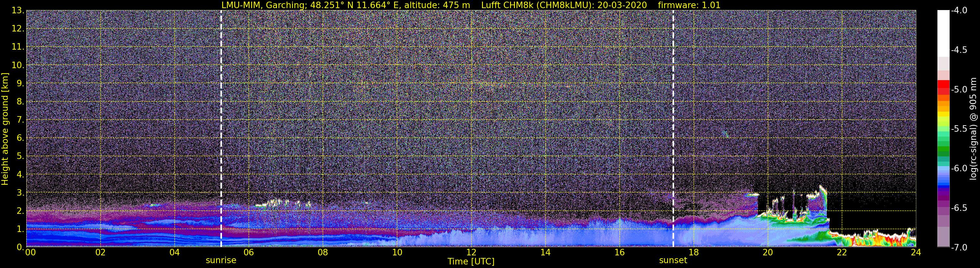Click the 'log(rc-signal) @ 905 nm' colorbar label
This screenshot has width=980, height=268.
coord(973,129)
